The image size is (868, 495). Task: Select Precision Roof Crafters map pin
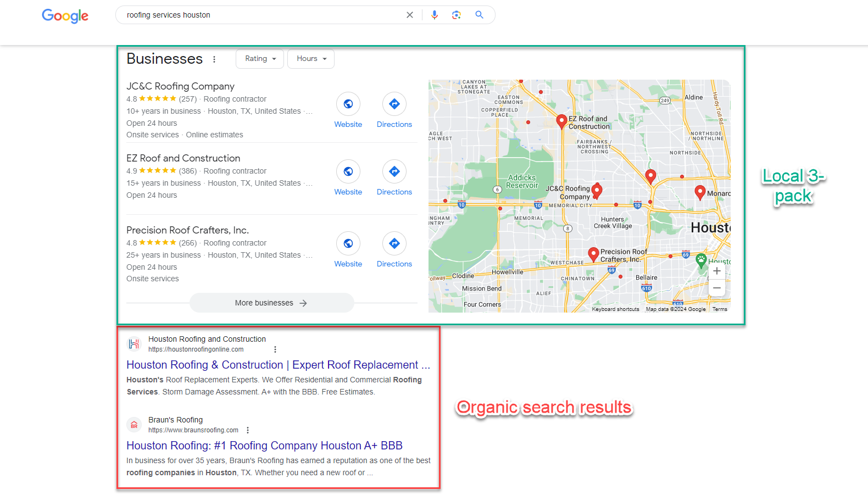(x=593, y=254)
